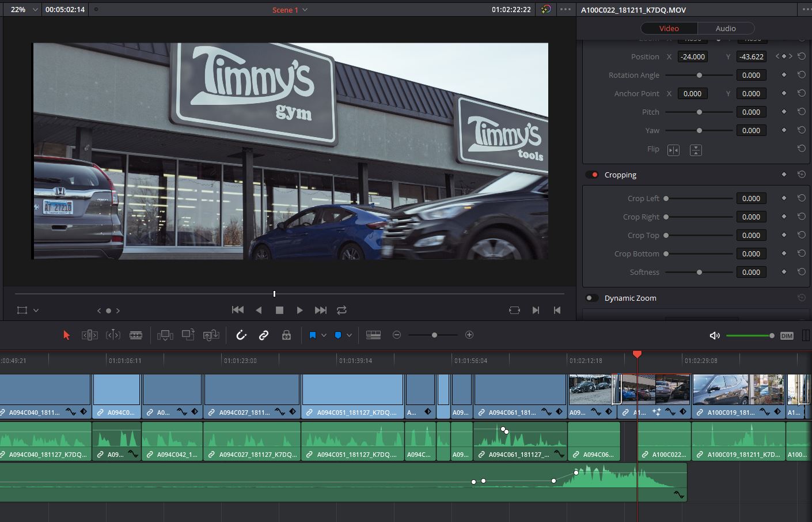812x522 pixels.
Task: Collapse the Cropping section header
Action: [620, 175]
